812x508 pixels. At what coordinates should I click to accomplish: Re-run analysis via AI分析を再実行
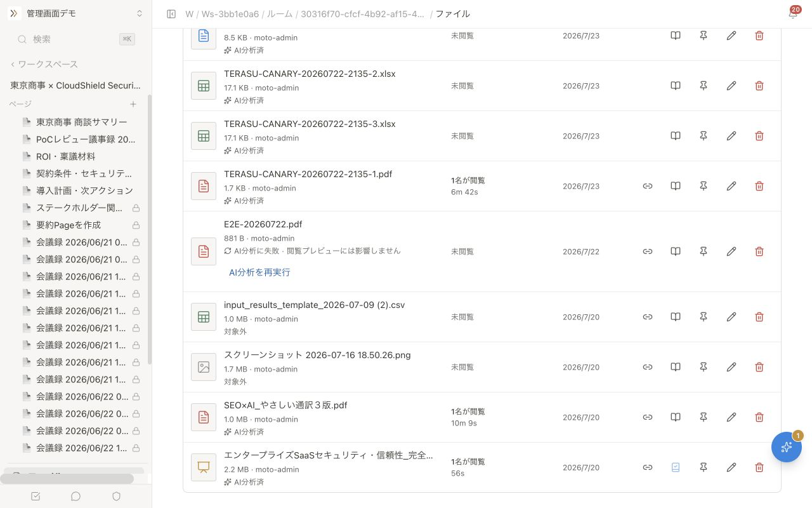tap(259, 272)
